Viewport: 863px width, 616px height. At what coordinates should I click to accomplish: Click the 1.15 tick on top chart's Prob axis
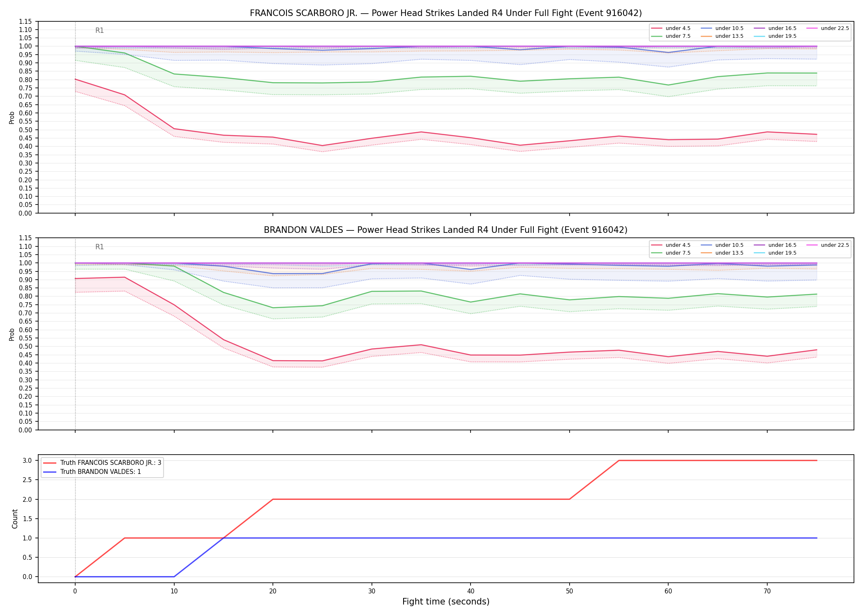coord(25,21)
